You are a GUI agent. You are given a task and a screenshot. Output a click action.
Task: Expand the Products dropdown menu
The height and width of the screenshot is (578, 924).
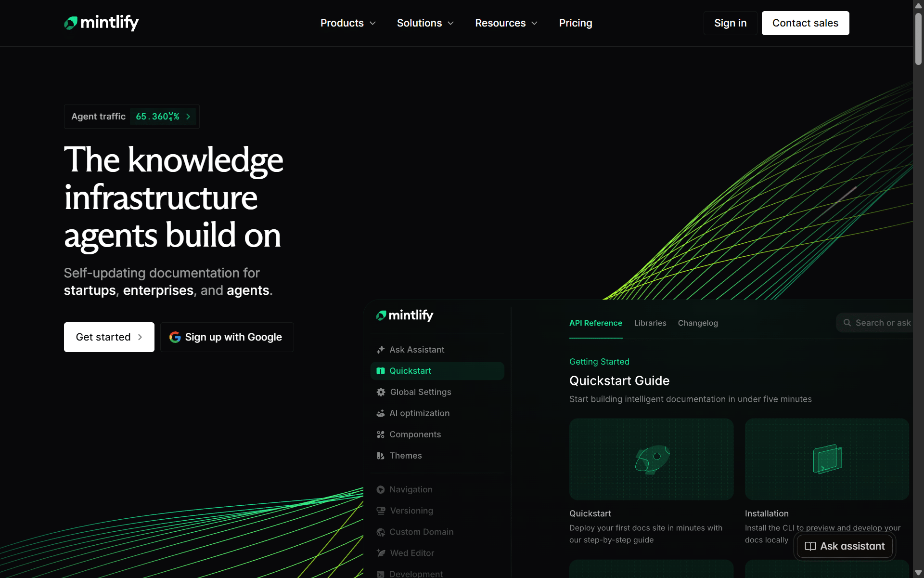point(348,23)
